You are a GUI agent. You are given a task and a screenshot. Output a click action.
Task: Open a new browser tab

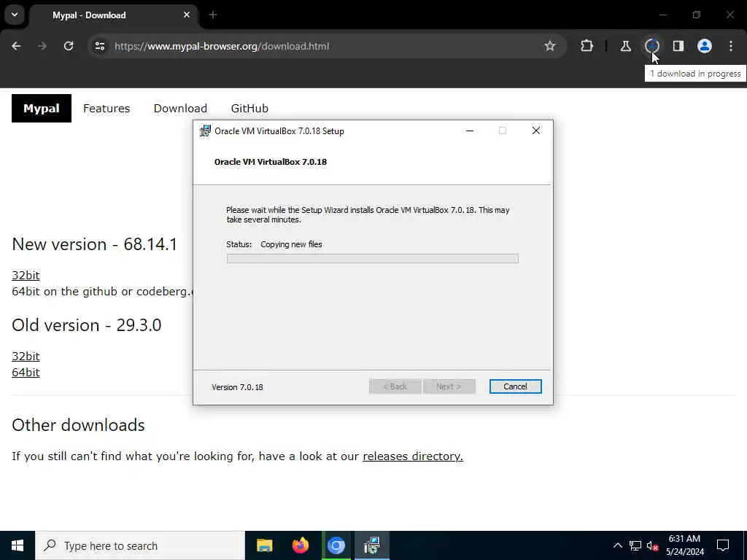(213, 15)
